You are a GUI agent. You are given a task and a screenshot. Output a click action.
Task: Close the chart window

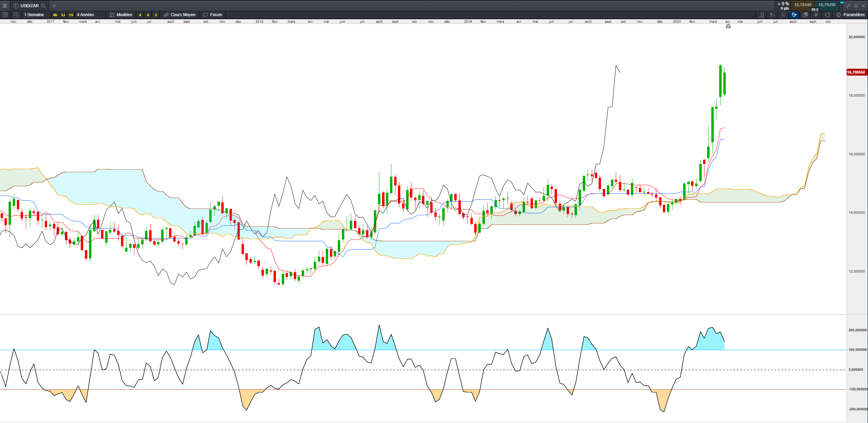click(x=864, y=6)
